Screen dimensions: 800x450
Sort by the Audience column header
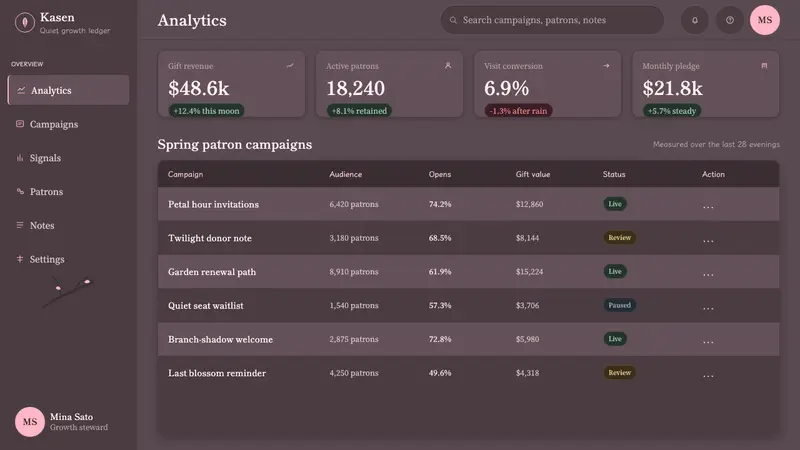point(345,174)
